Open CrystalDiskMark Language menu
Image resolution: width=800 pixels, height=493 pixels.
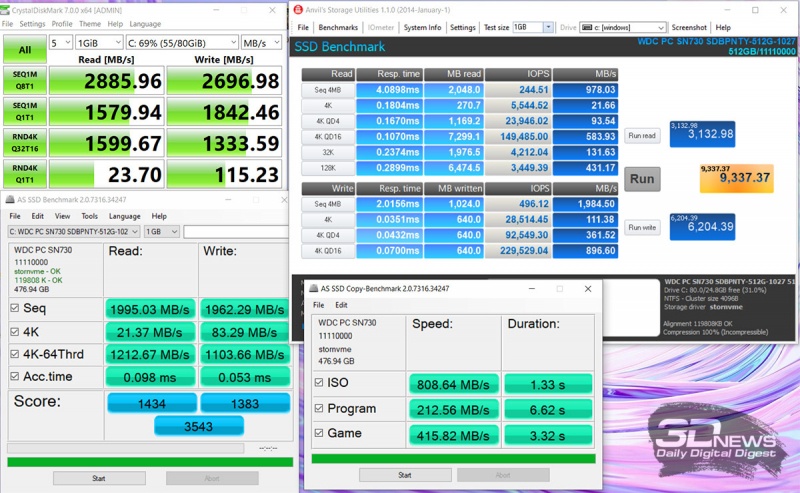point(145,24)
